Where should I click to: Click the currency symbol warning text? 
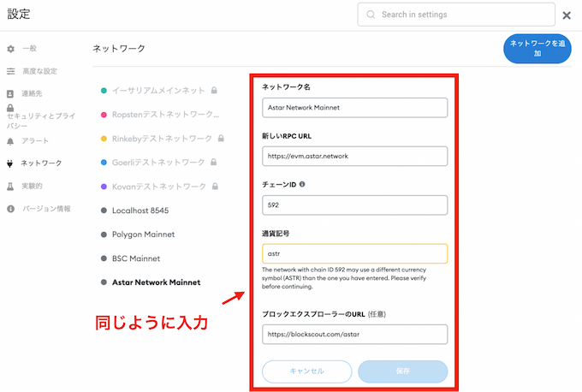[x=344, y=278]
